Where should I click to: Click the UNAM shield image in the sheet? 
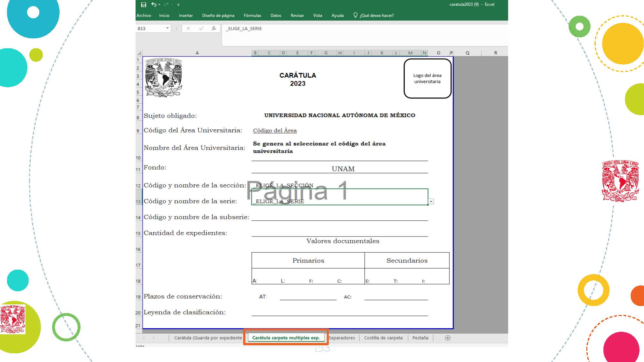(x=163, y=78)
